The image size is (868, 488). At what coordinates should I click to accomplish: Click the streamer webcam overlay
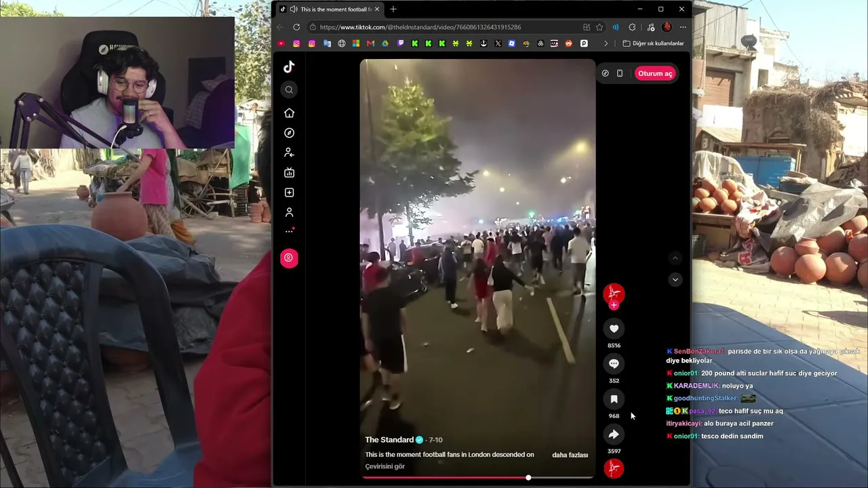click(x=117, y=83)
